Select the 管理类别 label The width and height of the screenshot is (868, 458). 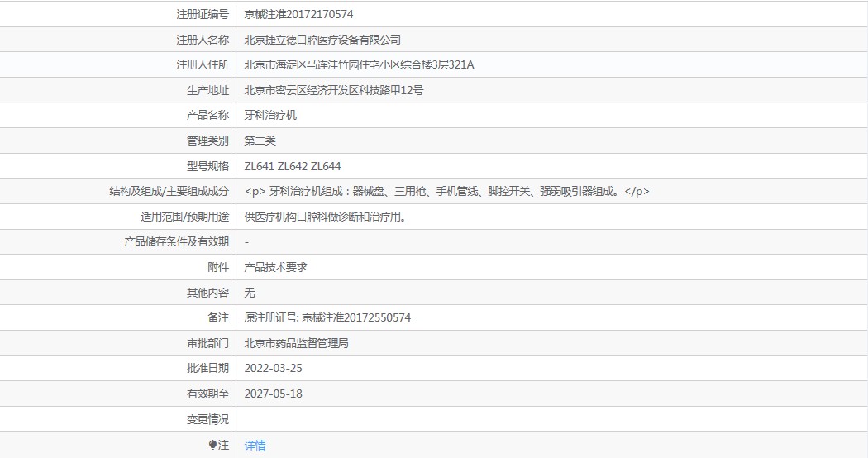[x=207, y=141]
